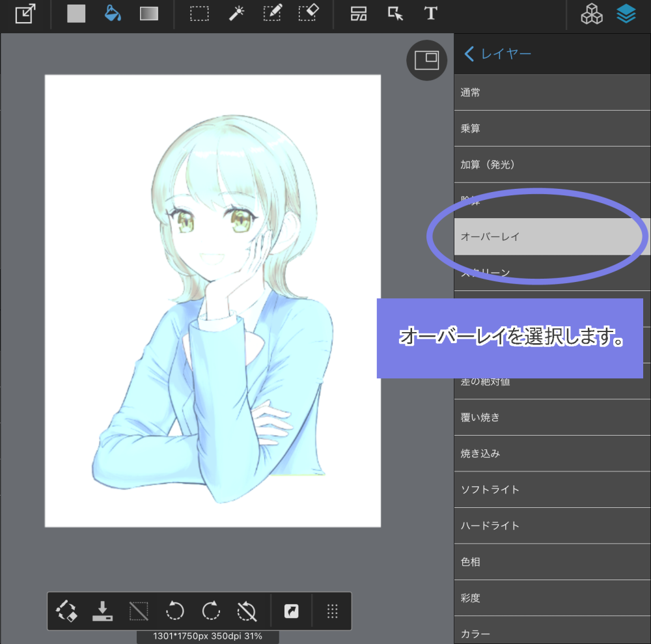Screen dimensions: 651x644
Task: Go back to レイヤー panel
Action: 497,54
